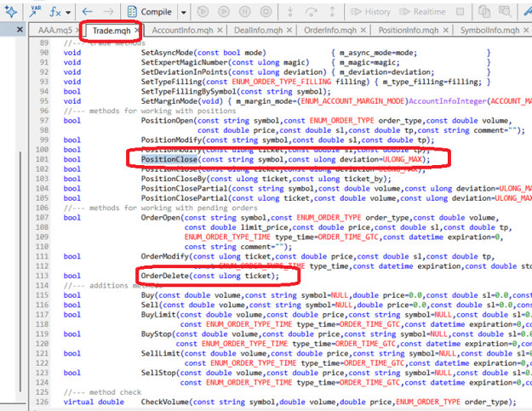Click the stop profiling square icon

click(460, 12)
